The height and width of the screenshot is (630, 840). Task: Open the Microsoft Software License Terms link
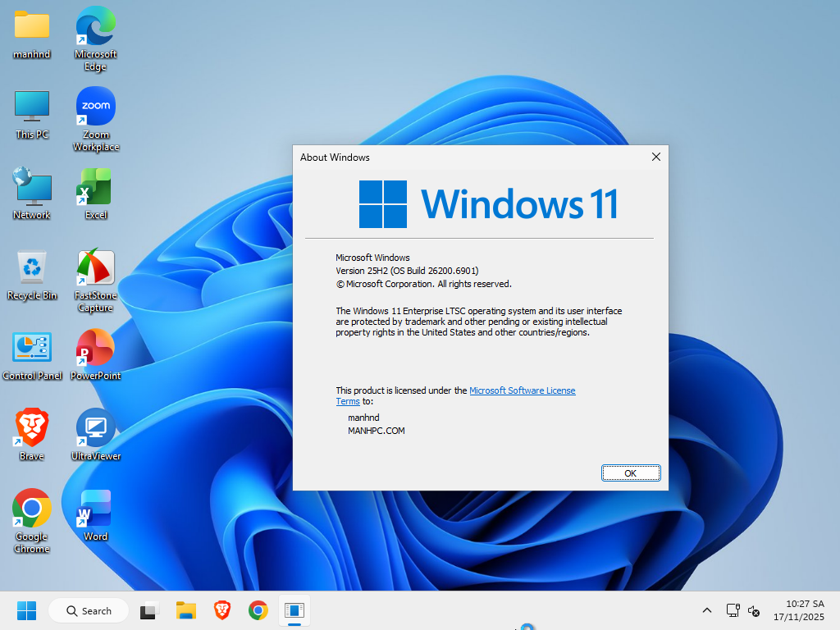[x=523, y=390]
